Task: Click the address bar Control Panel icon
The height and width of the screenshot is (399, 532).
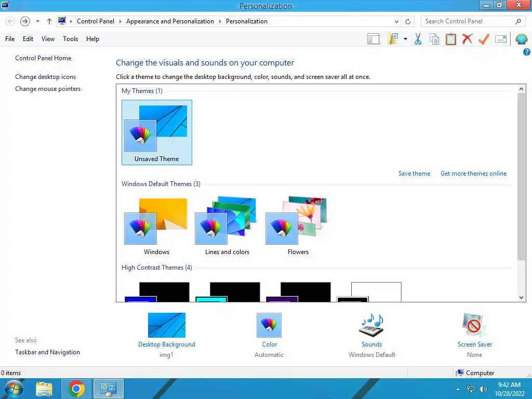Action: (62, 21)
